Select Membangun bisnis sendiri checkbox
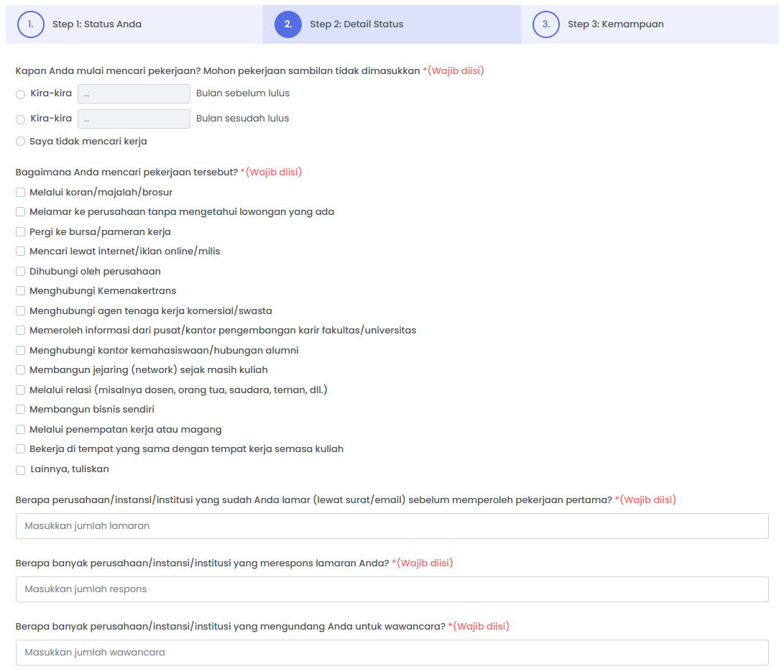 point(21,410)
